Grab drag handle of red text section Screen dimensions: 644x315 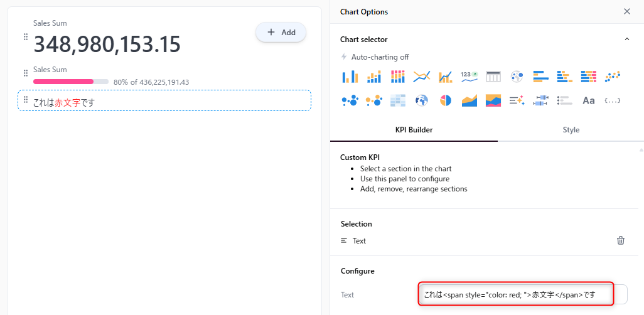click(x=26, y=100)
